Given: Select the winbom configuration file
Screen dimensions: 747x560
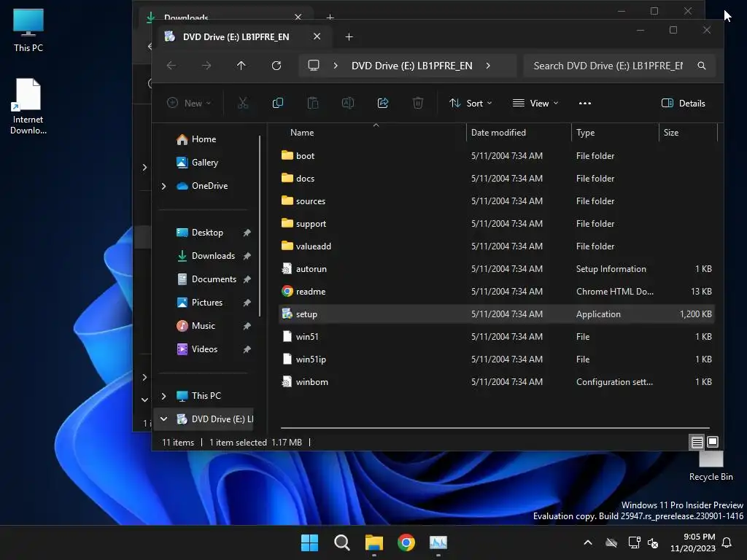Looking at the screenshot, I should pyautogui.click(x=496, y=382).
